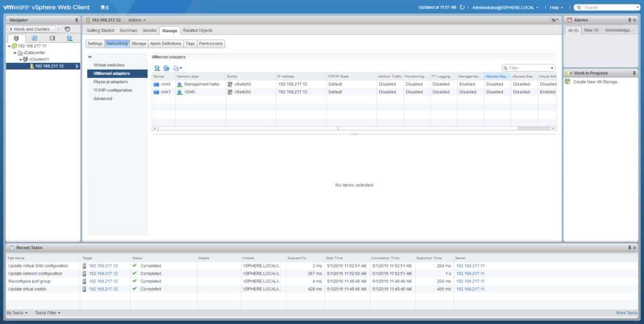Open Create New VM Storage work item
Image resolution: width=644 pixels, height=324 pixels.
[597, 82]
